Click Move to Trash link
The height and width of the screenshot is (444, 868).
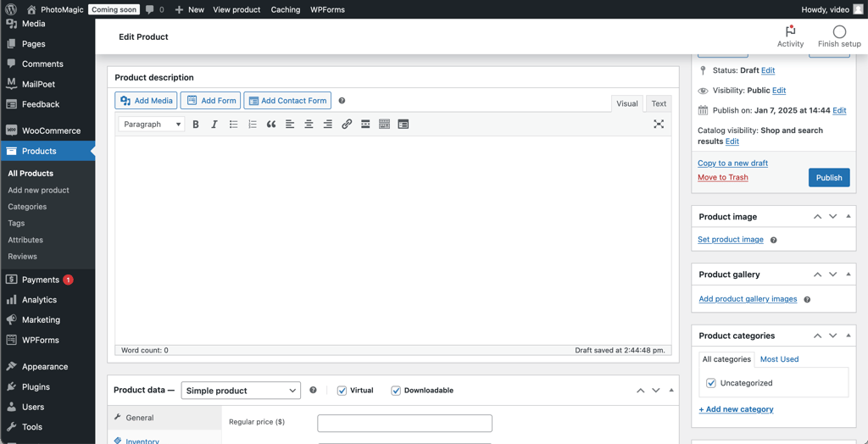pyautogui.click(x=723, y=177)
